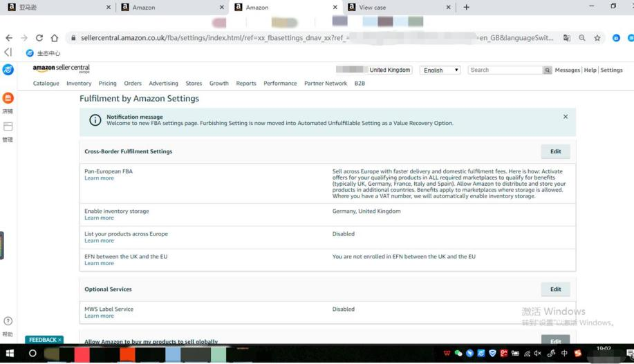634x364 pixels.
Task: Switch to the View case tab
Action: (399, 8)
